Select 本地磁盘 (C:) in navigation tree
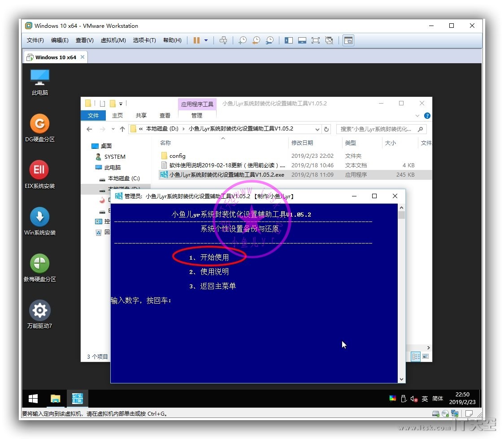 point(119,178)
